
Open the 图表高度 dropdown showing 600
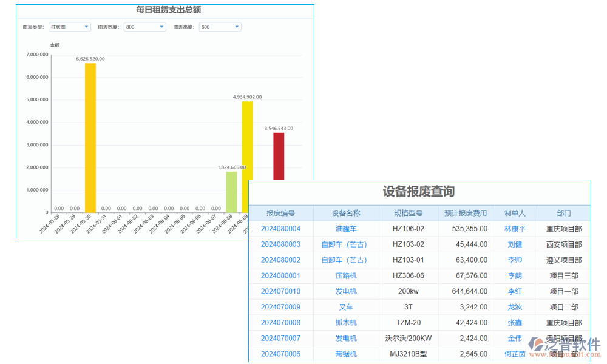pos(219,27)
